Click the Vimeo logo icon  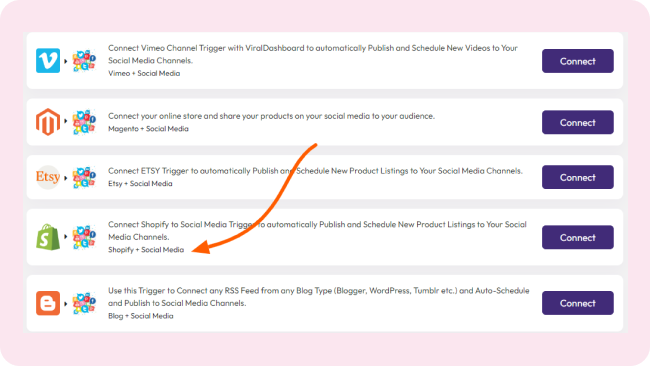pyautogui.click(x=48, y=61)
